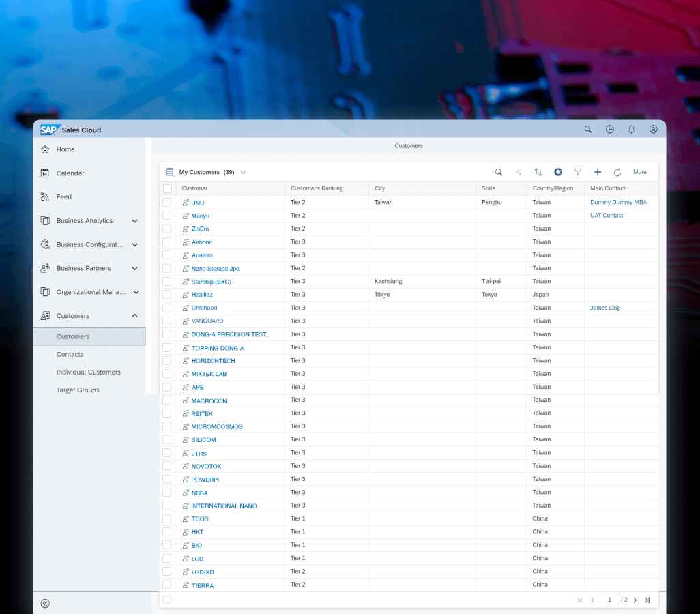Viewport: 700px width, 614px height.
Task: Open the recent history clock icon
Action: point(610,130)
